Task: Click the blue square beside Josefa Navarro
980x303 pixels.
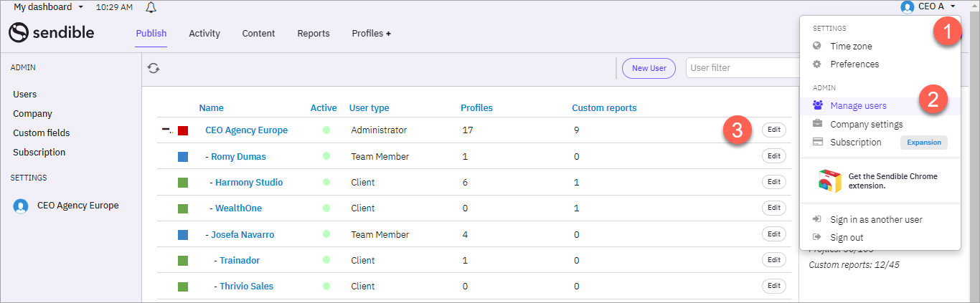Action: [x=183, y=234]
